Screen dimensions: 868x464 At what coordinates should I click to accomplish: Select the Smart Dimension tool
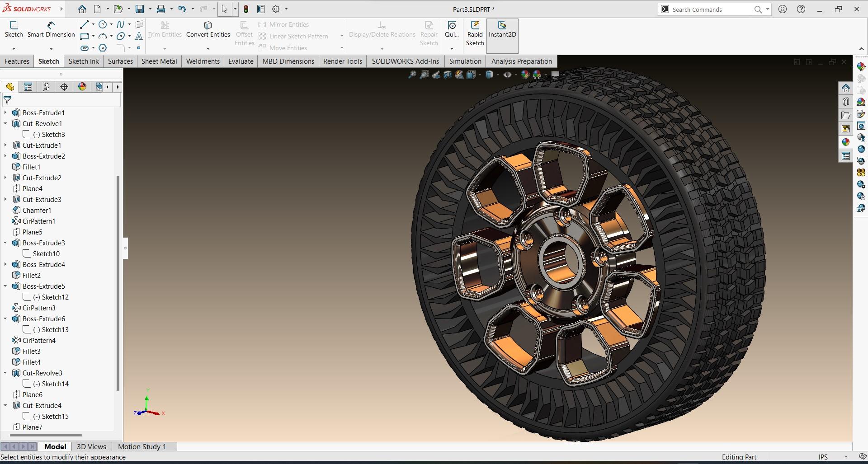[51, 31]
